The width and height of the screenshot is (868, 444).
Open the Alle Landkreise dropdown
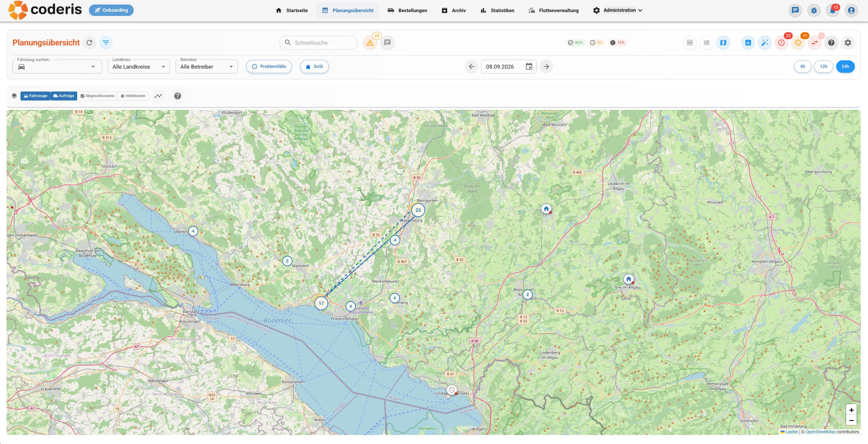tap(139, 67)
